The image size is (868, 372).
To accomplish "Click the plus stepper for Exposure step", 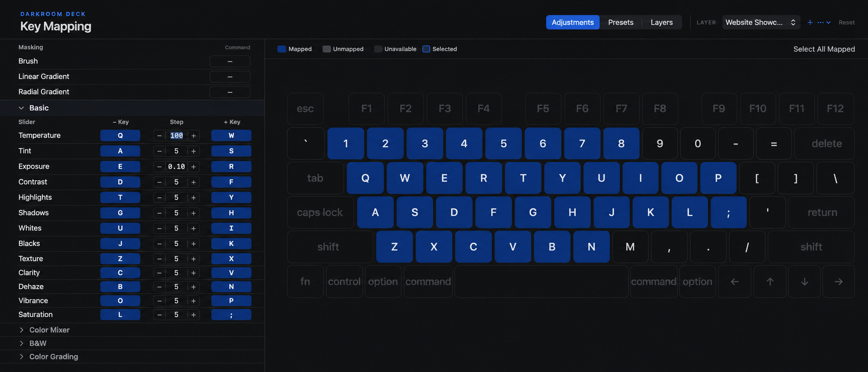I will (193, 167).
